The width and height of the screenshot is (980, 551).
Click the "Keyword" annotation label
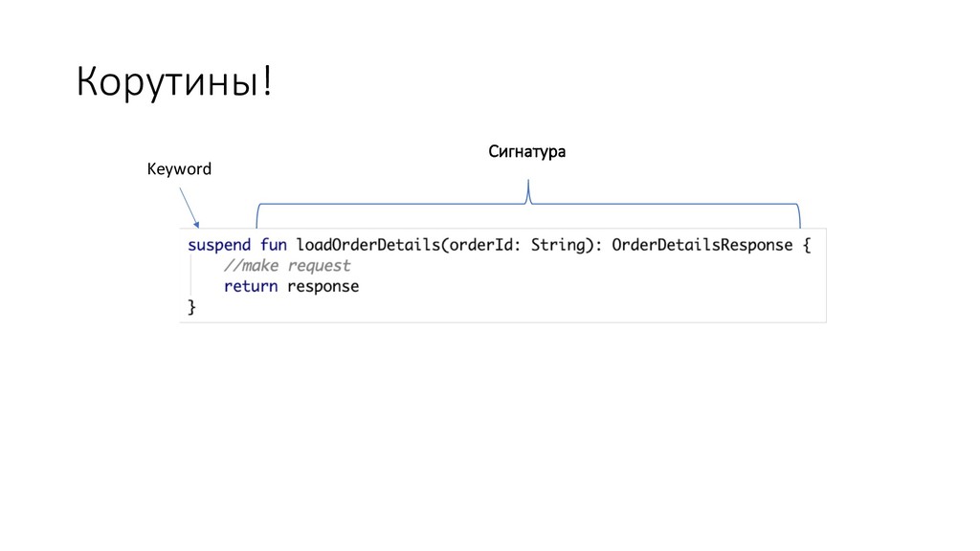(x=179, y=169)
